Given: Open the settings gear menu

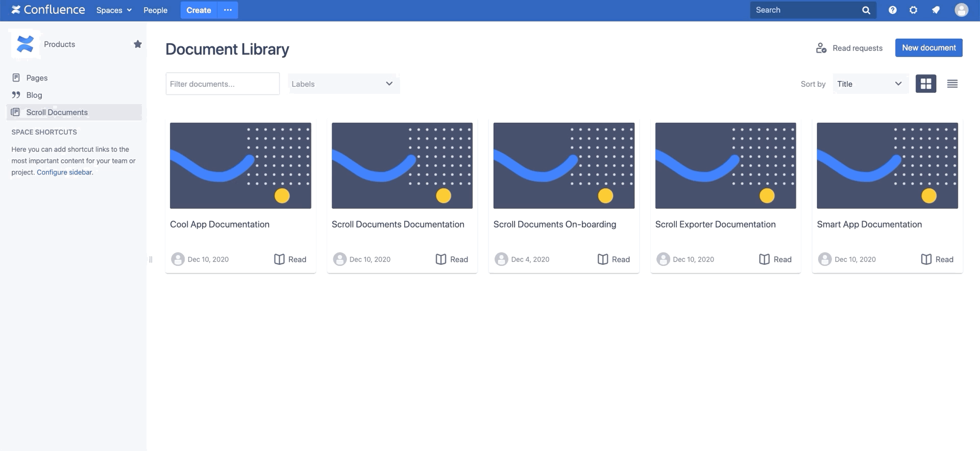Looking at the screenshot, I should [913, 10].
